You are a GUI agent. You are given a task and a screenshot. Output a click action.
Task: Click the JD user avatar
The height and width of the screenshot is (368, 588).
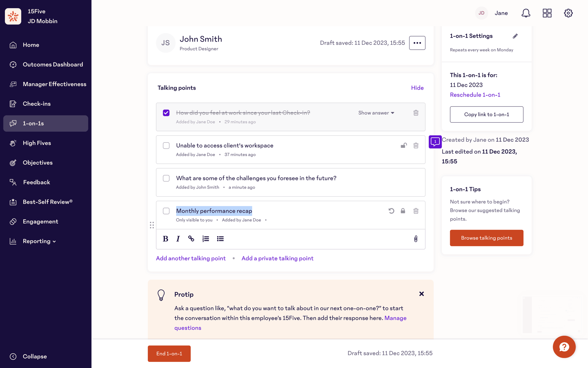(481, 13)
